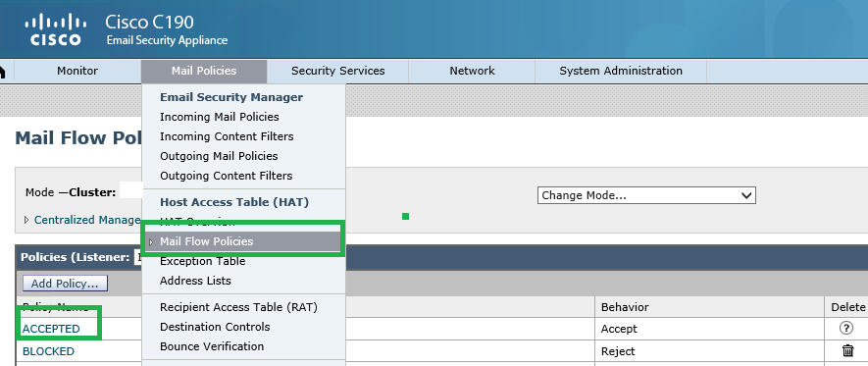This screenshot has width=868, height=366.
Task: Select the Network tab
Action: tap(472, 71)
